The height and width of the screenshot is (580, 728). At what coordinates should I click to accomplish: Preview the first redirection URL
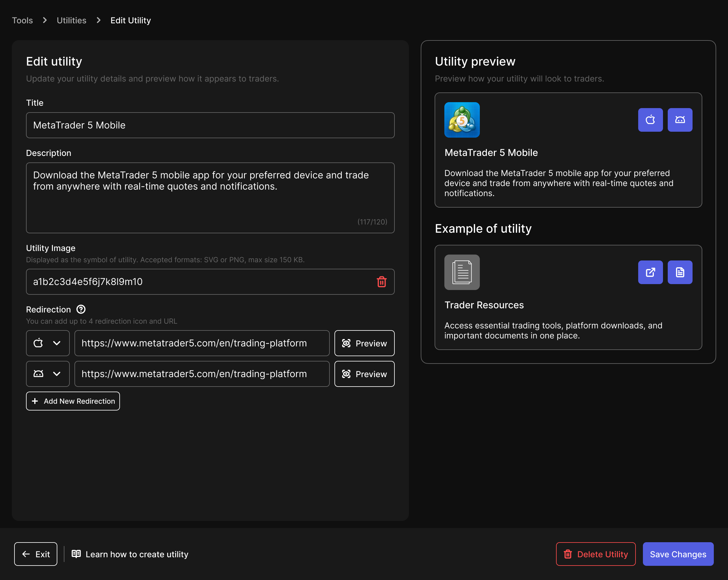click(364, 343)
